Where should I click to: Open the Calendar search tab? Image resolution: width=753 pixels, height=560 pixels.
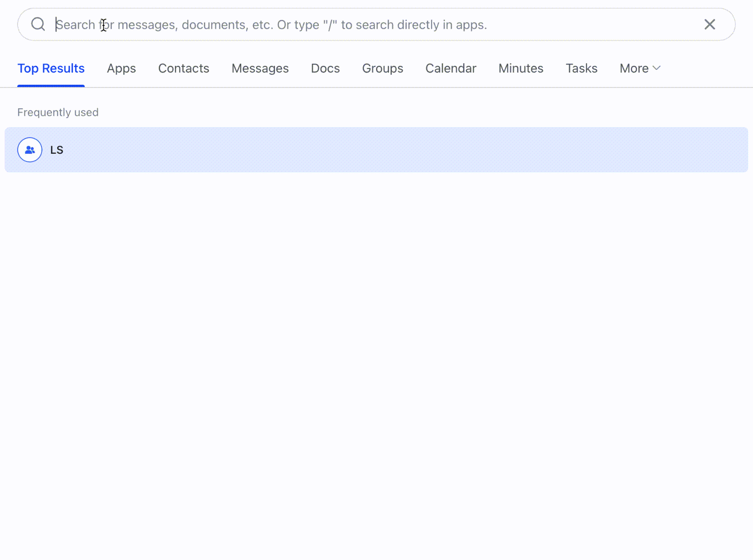[x=450, y=68]
